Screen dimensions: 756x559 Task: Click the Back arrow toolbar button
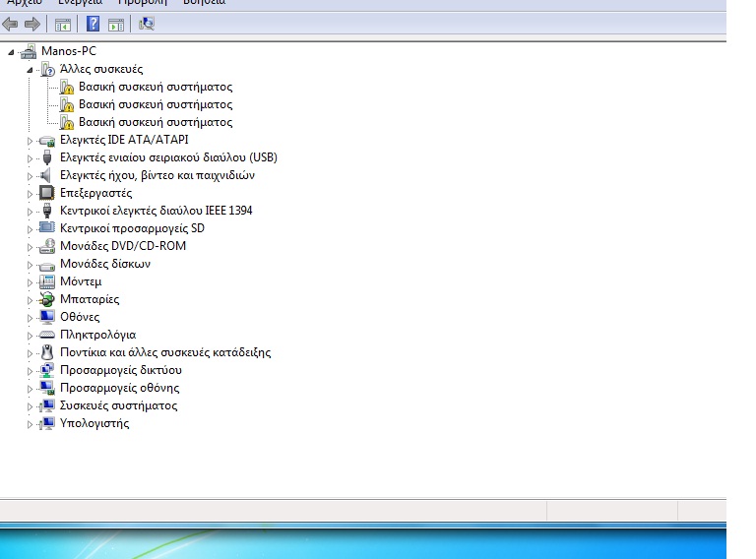(x=10, y=24)
